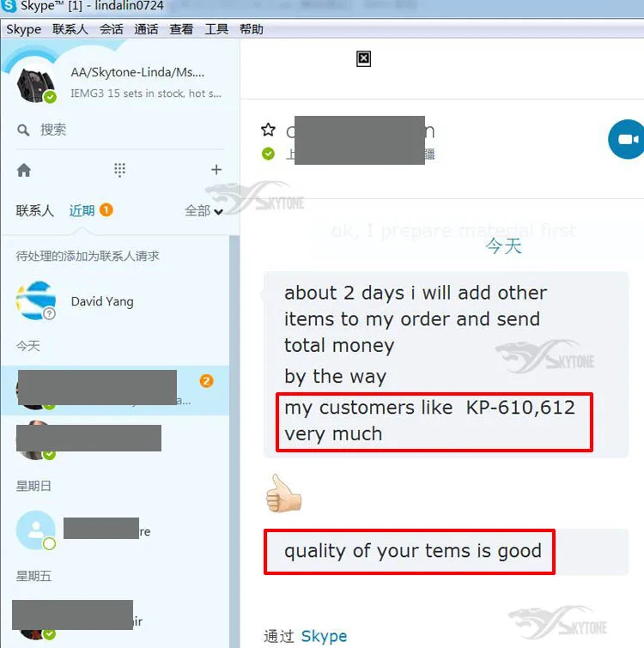This screenshot has height=648, width=644.
Task: Click the search magnifier icon
Action: click(x=23, y=130)
